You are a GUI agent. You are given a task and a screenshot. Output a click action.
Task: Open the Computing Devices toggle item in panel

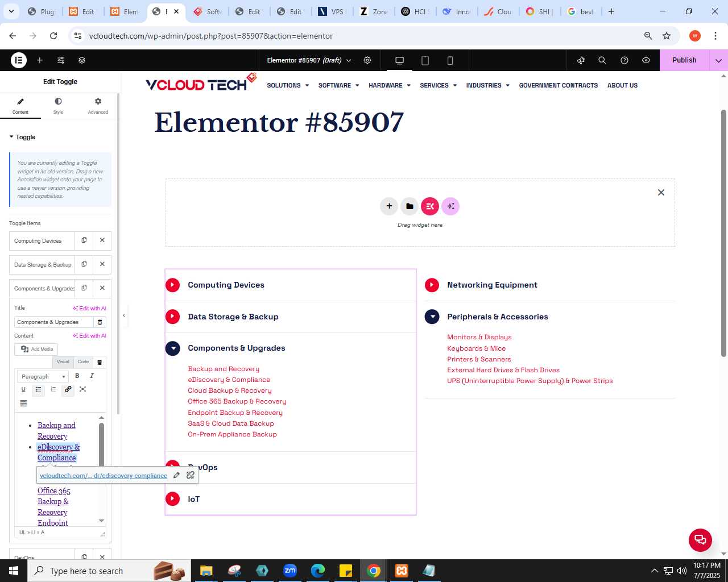click(x=42, y=241)
